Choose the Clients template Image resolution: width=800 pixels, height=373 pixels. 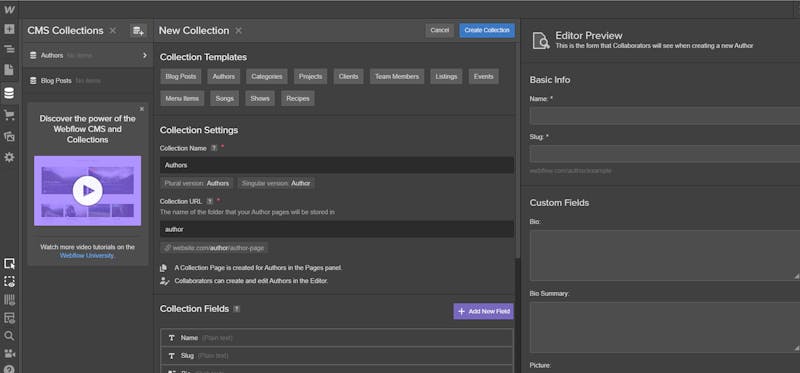(x=348, y=77)
